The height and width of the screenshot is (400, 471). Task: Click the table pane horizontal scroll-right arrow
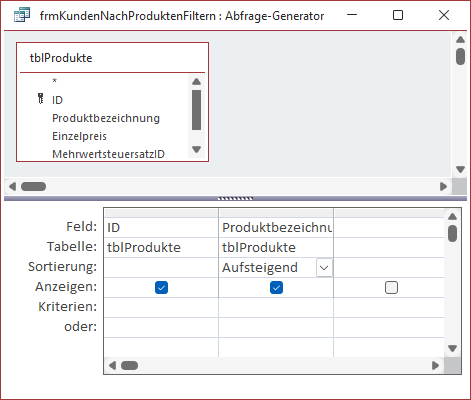(x=443, y=186)
